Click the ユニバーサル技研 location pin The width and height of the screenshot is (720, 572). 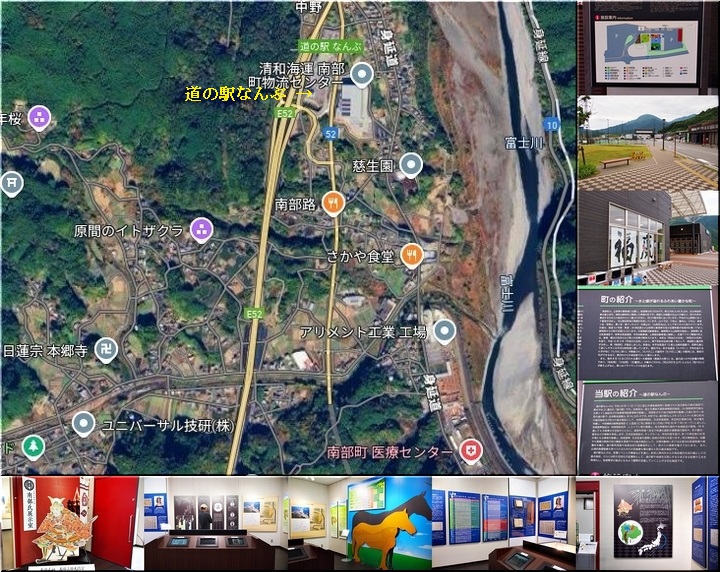(84, 424)
